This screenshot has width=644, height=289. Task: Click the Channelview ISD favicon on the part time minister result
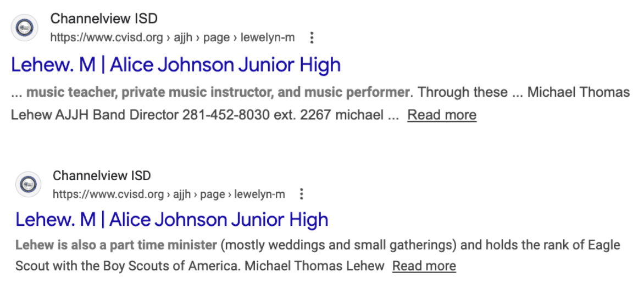click(27, 185)
